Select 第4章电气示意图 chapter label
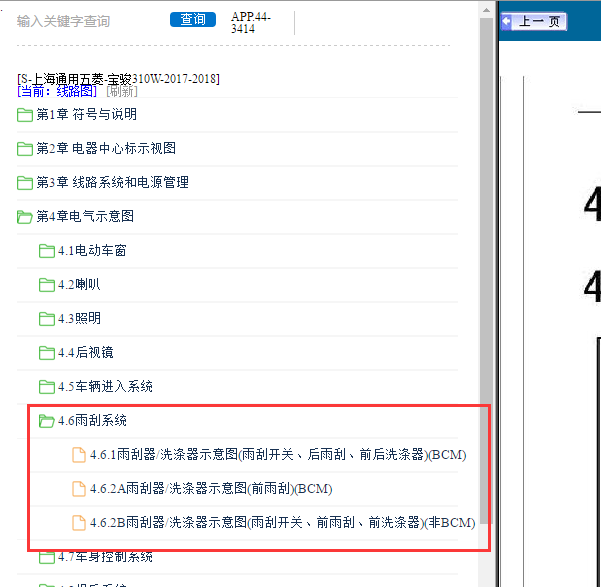This screenshot has height=587, width=601. coord(85,216)
